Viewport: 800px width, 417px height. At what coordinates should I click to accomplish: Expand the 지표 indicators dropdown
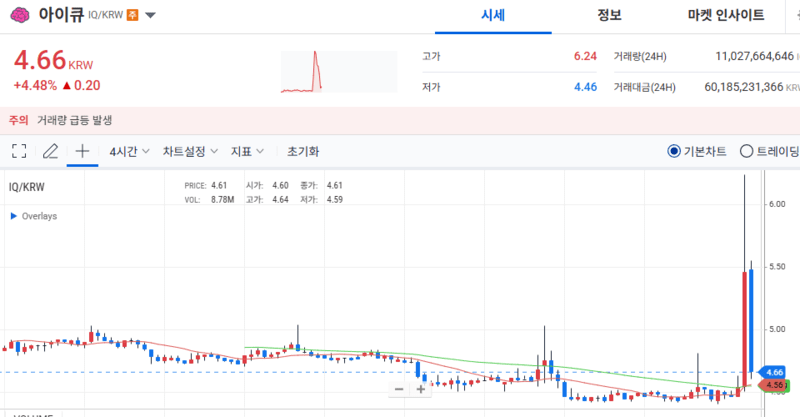click(x=247, y=152)
